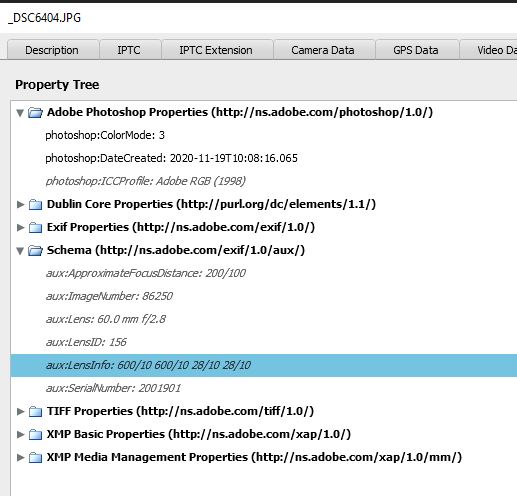
Task: Open the Description tab
Action: point(52,50)
